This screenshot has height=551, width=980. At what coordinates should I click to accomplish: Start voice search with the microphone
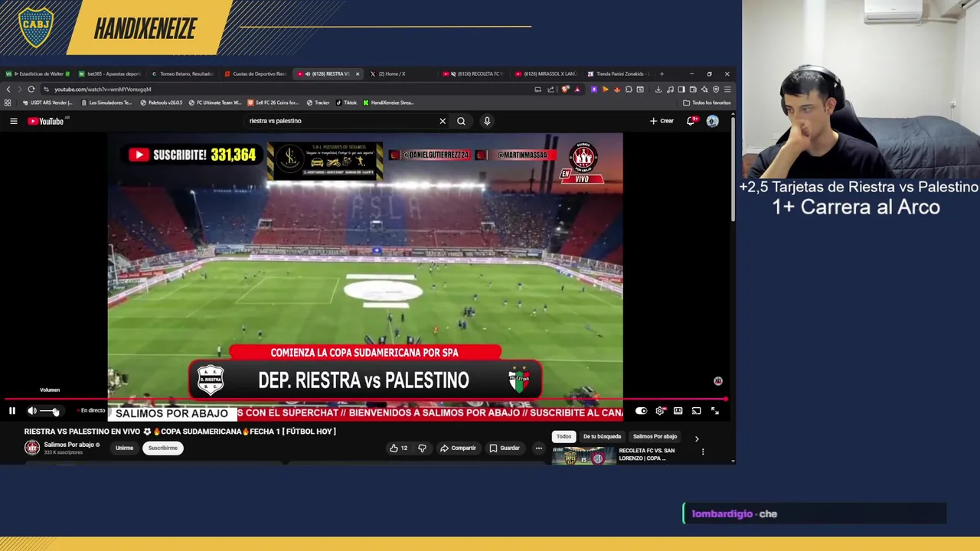[x=487, y=121]
